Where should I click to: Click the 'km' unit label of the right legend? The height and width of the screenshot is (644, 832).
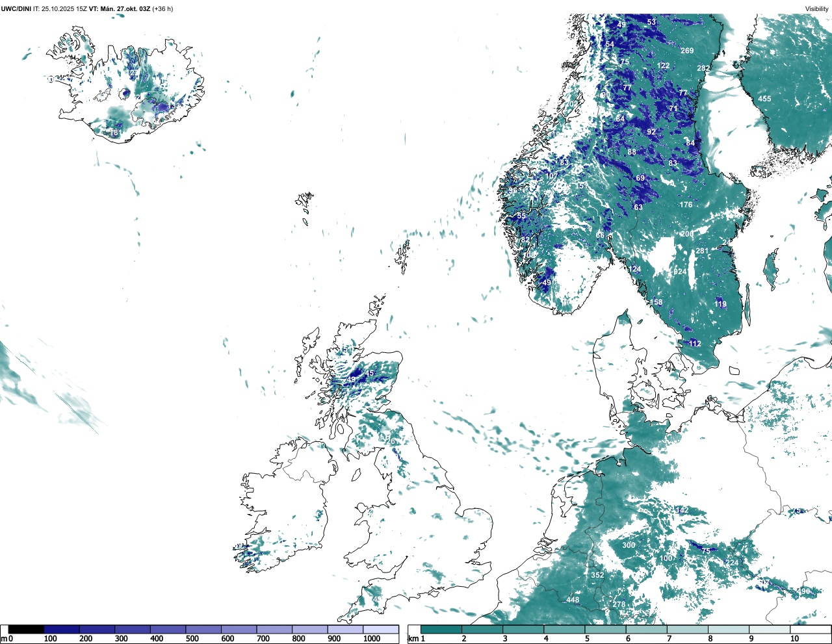(x=412, y=639)
